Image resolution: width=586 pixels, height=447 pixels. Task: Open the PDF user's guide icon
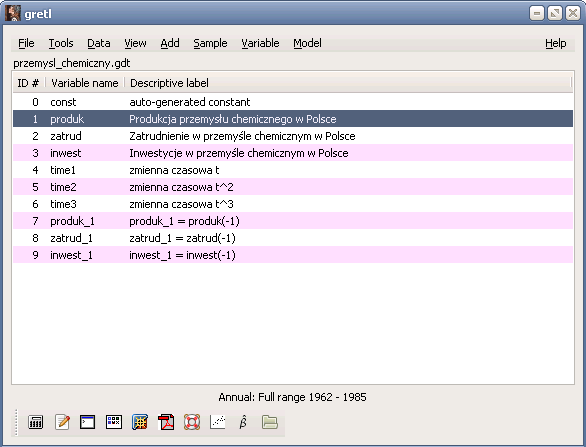tap(166, 422)
